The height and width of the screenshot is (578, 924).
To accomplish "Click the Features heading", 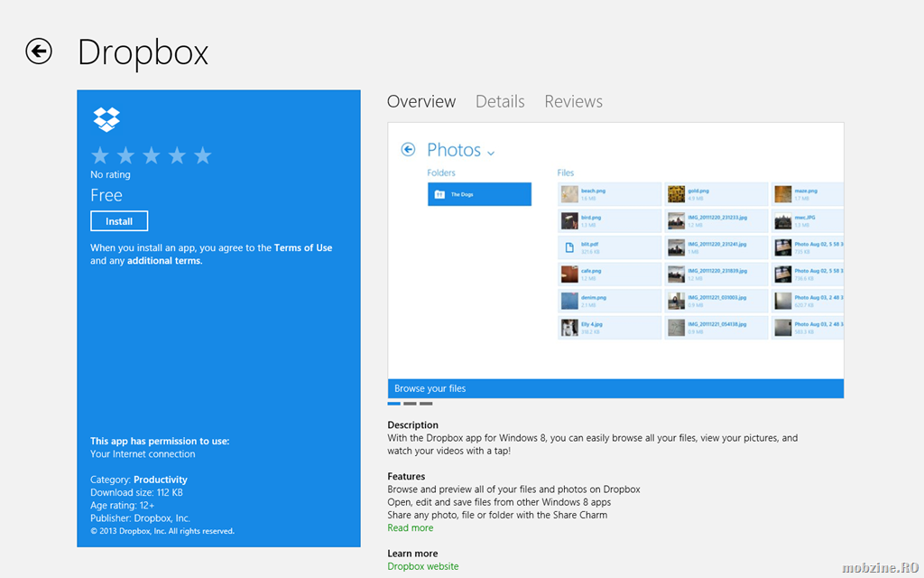I will (406, 476).
